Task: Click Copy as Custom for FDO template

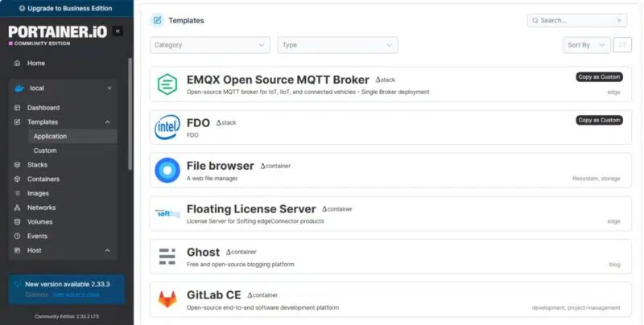Action: coord(599,120)
